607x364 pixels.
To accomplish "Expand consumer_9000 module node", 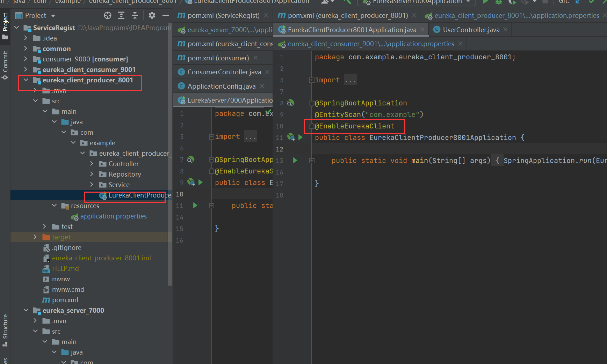I will pos(26,59).
